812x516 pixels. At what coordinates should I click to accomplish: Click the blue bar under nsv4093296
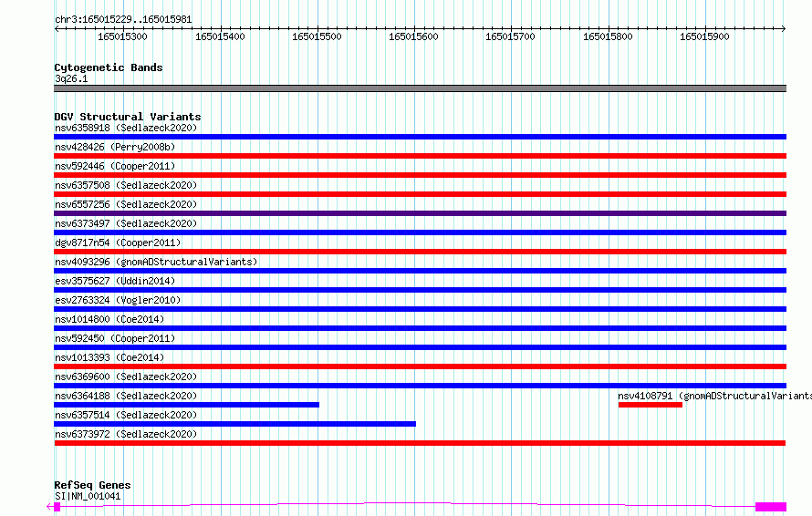coord(420,271)
